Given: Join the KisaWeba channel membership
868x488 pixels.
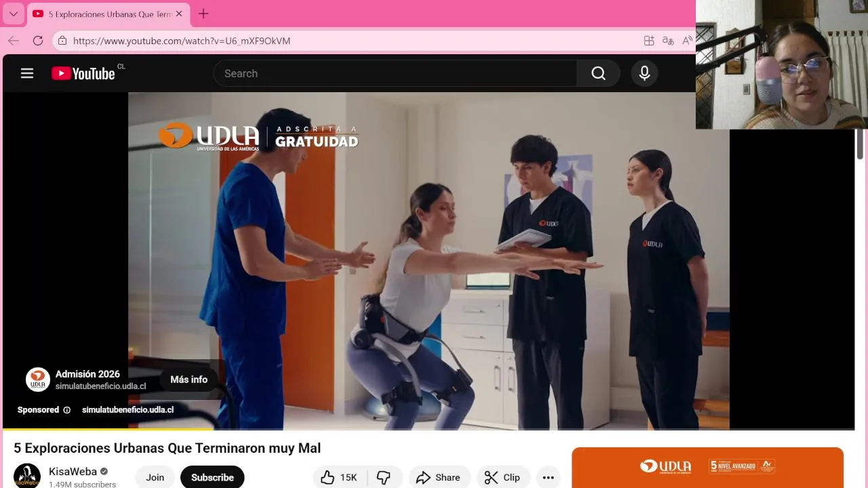Looking at the screenshot, I should click(x=155, y=477).
